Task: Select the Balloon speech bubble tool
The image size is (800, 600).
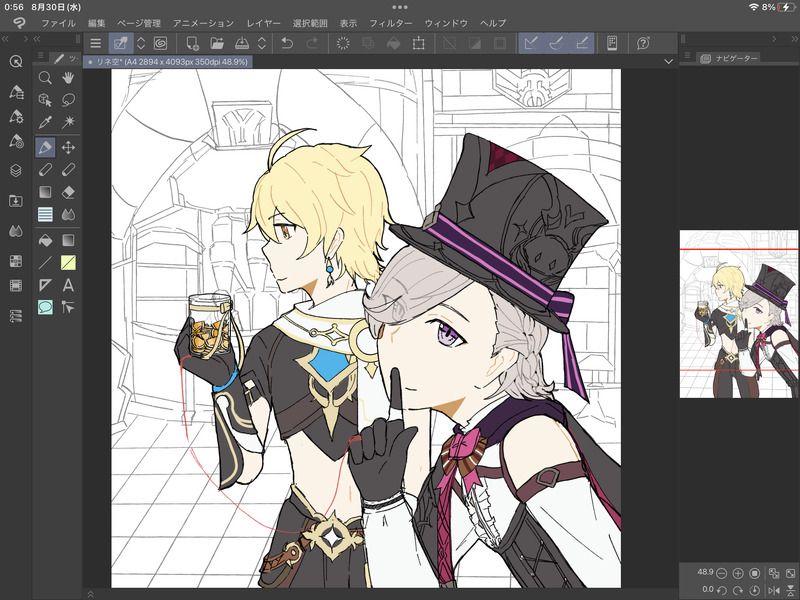Action: coord(45,307)
